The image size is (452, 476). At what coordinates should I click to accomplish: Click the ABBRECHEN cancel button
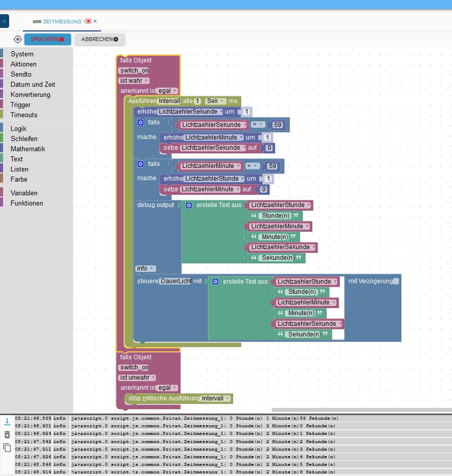click(x=100, y=39)
